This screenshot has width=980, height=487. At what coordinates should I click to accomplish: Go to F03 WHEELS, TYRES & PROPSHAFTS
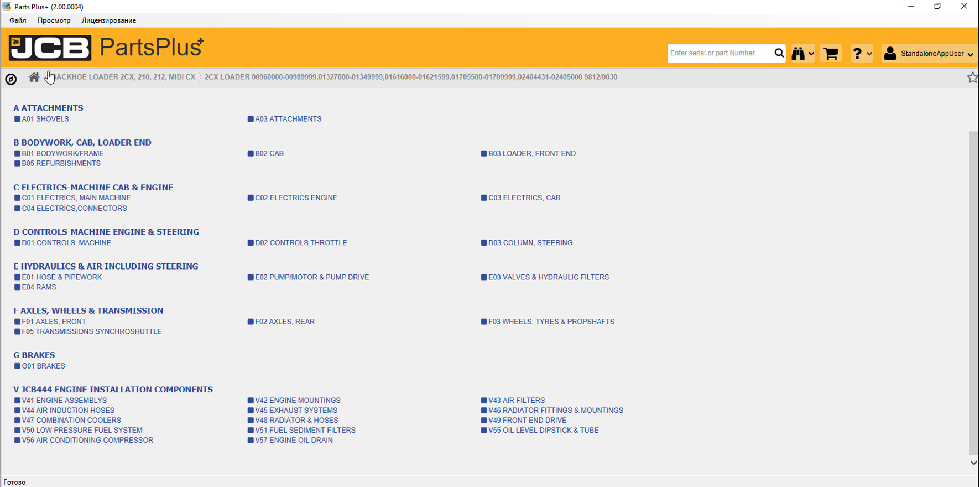(551, 322)
